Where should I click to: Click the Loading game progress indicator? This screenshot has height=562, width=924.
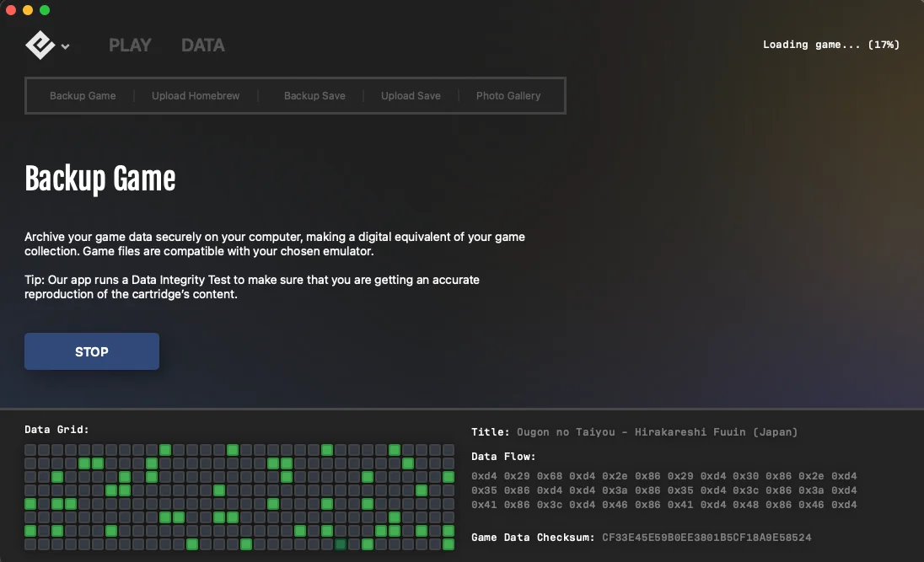(830, 45)
